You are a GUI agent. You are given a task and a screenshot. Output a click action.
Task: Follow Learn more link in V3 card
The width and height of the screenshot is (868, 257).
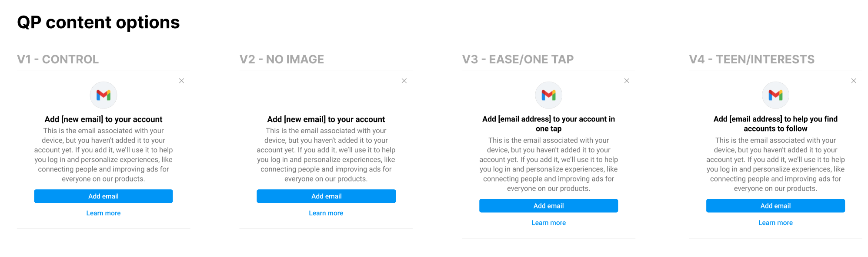548,223
